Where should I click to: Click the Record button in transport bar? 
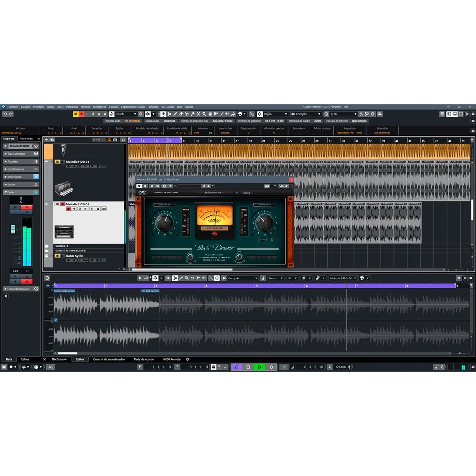(271, 367)
